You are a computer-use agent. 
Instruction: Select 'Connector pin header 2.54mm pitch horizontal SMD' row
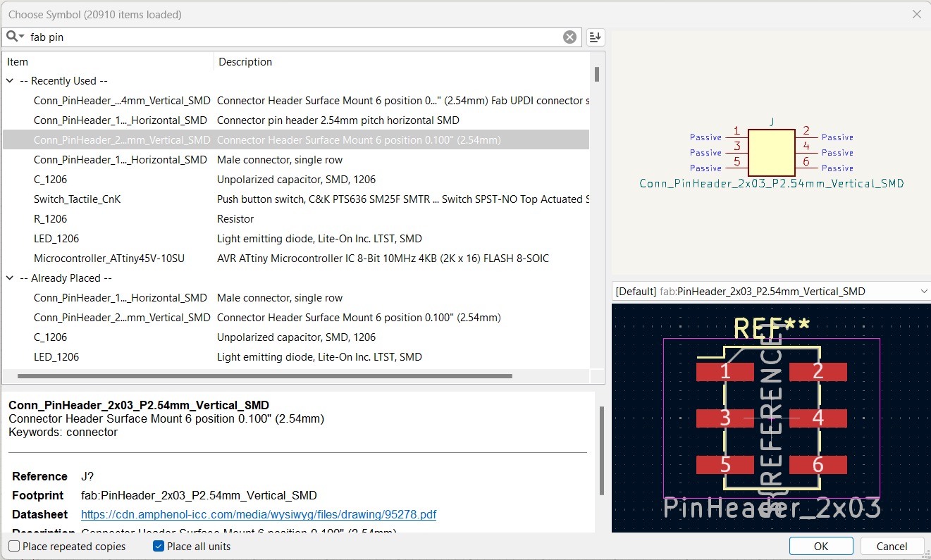[x=296, y=120]
